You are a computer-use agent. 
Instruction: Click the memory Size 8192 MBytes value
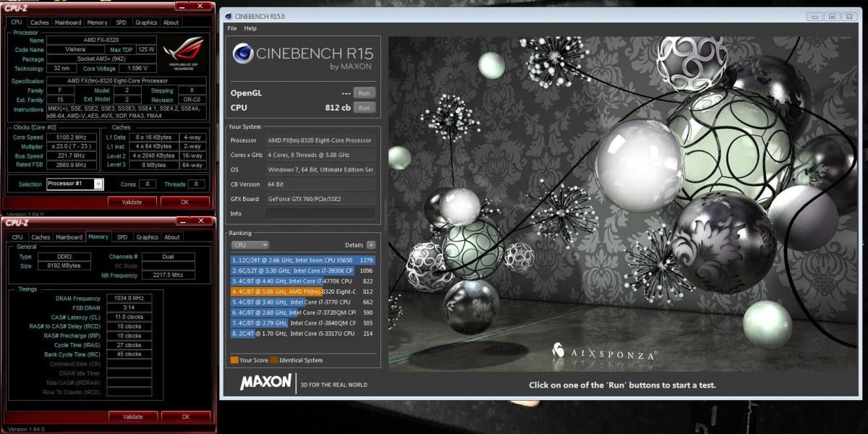[64, 266]
